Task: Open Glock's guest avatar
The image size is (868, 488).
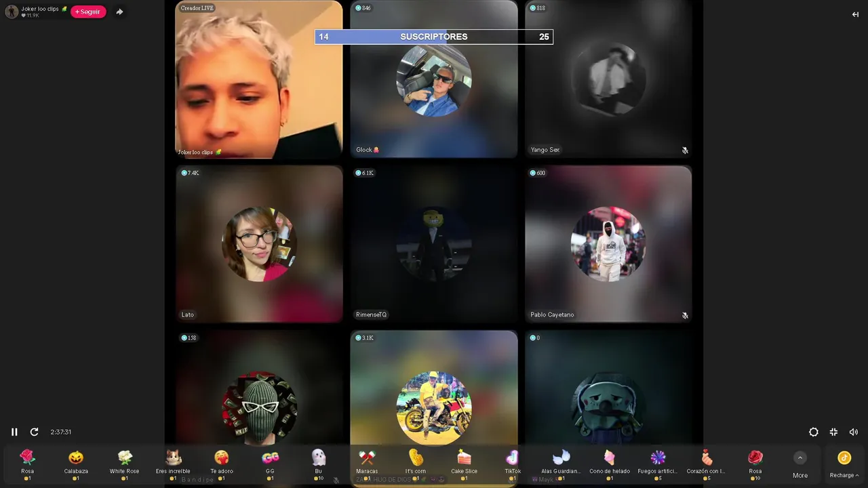Action: (434, 79)
